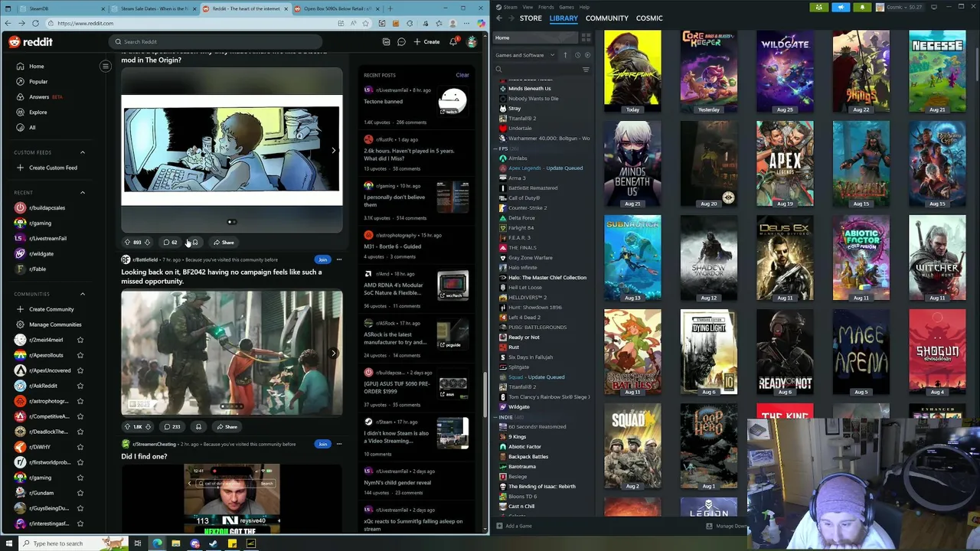Downvote the post with 893 upvotes

click(x=147, y=242)
